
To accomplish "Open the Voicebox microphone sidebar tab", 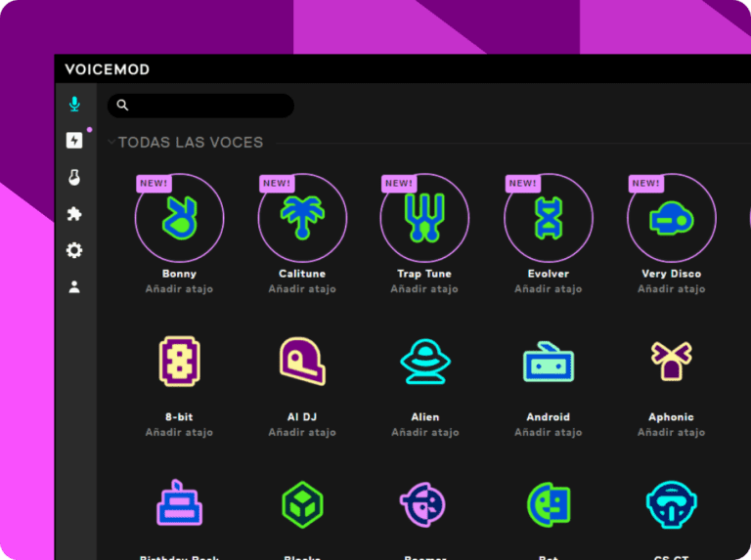I will 74,105.
